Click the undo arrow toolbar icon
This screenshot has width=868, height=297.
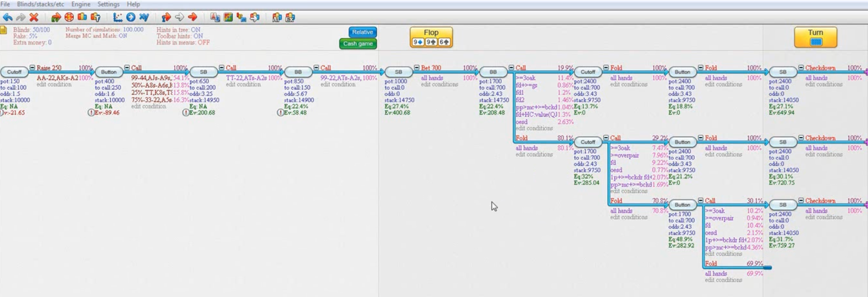pos(8,17)
